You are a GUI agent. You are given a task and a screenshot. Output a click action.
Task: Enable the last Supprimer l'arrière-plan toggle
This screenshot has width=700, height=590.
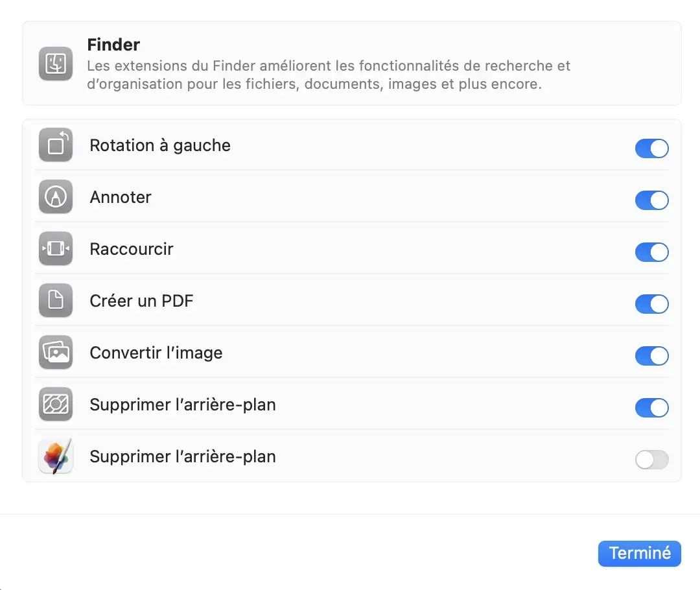651,460
